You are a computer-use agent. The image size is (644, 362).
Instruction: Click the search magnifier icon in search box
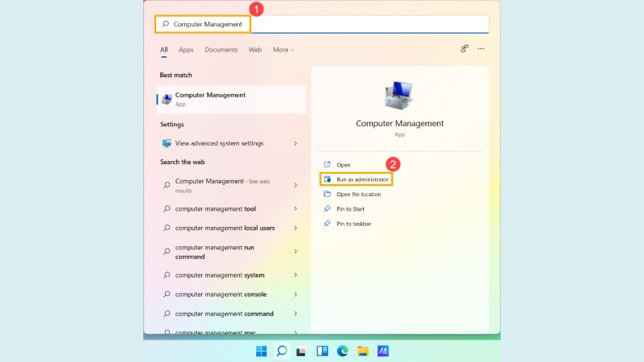(166, 24)
